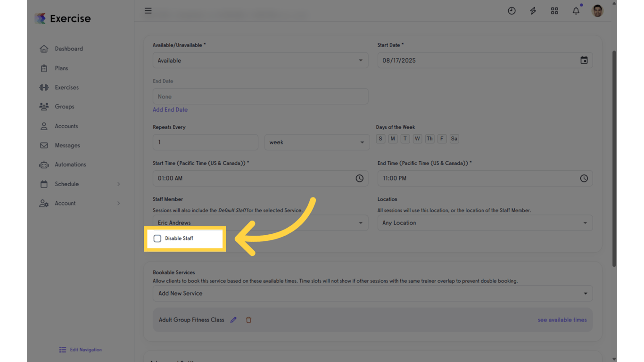This screenshot has width=644, height=362.
Task: Click the Exercise logo icon
Action: (41, 18)
